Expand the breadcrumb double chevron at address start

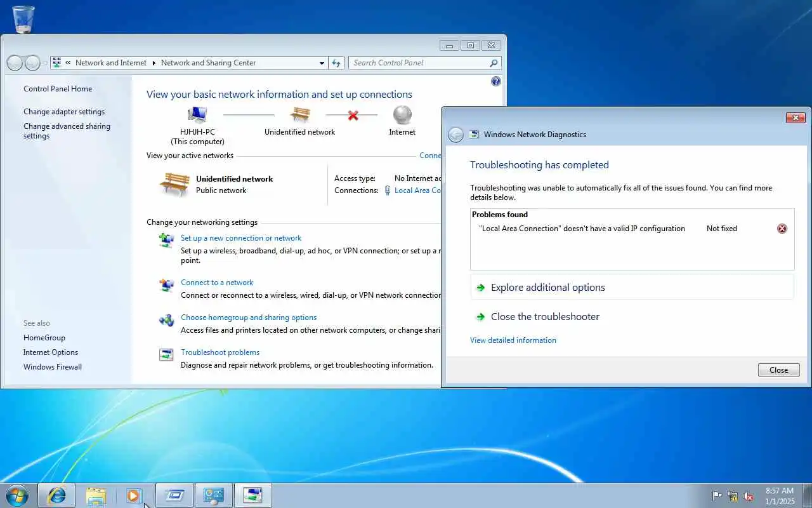(x=68, y=63)
